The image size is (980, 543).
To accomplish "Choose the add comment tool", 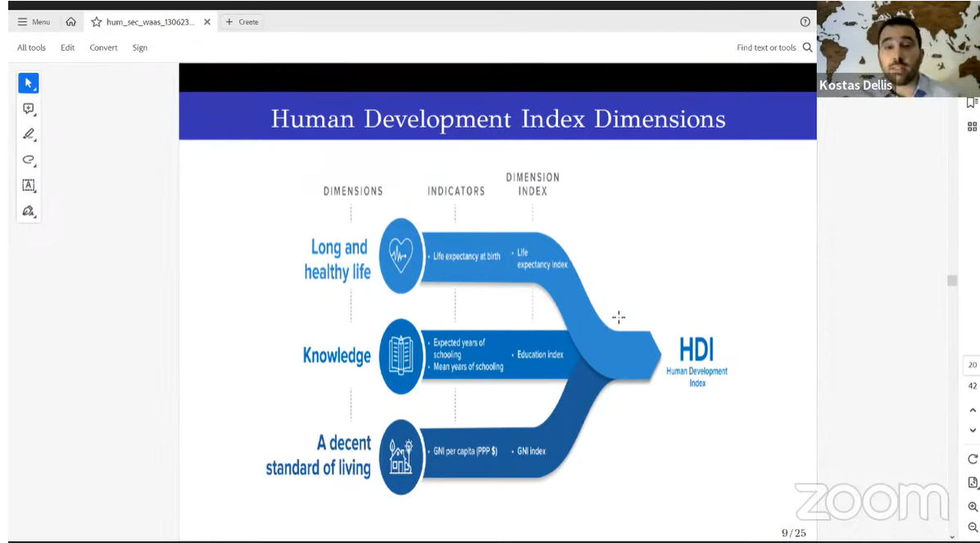I will 28,109.
